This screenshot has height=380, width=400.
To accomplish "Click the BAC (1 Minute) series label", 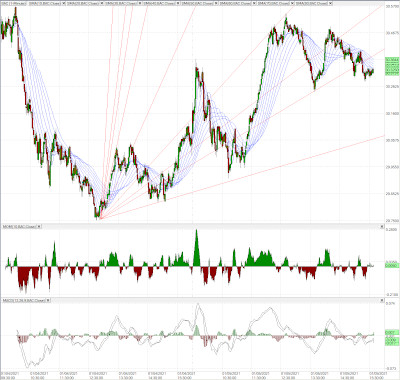I will 13,3.
